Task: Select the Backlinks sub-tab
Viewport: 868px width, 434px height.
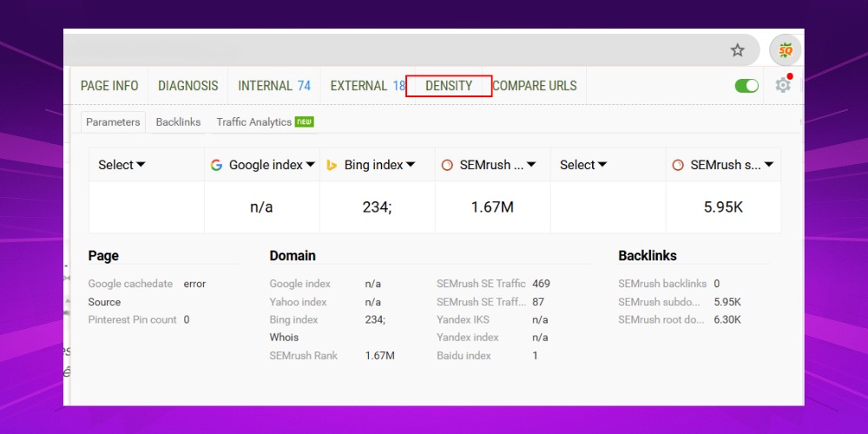Action: pyautogui.click(x=178, y=122)
